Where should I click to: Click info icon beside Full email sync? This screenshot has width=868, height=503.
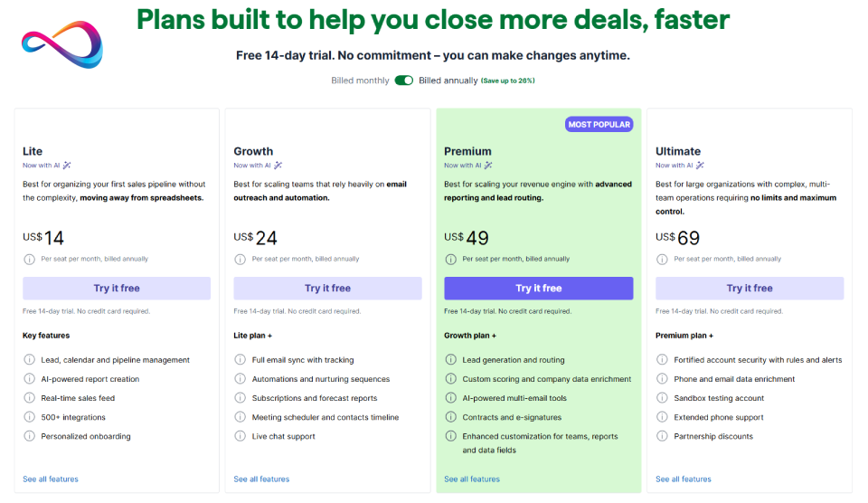(x=240, y=360)
